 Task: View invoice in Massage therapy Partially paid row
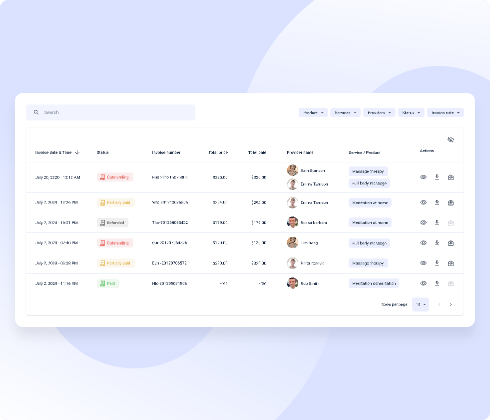tap(423, 263)
